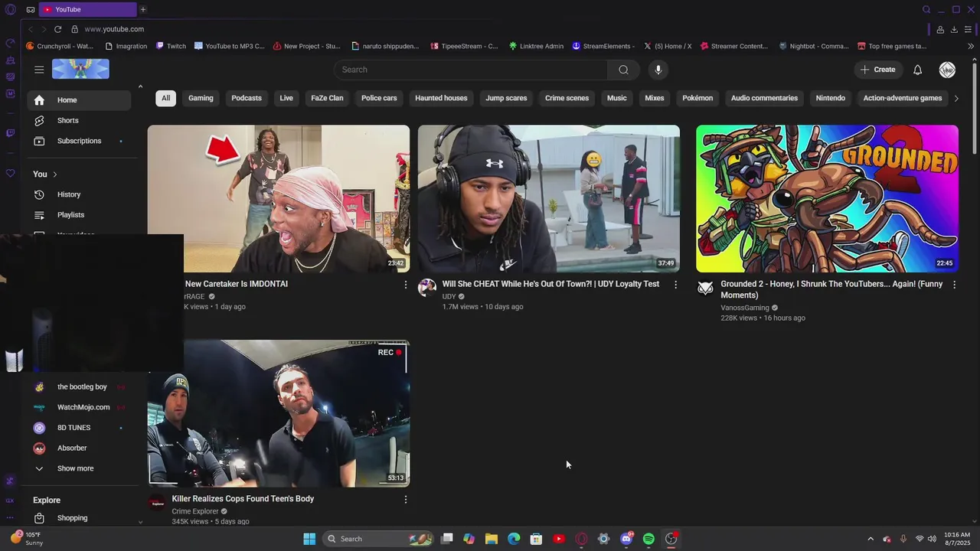Select the Haunted houses filter chip

coord(441,98)
